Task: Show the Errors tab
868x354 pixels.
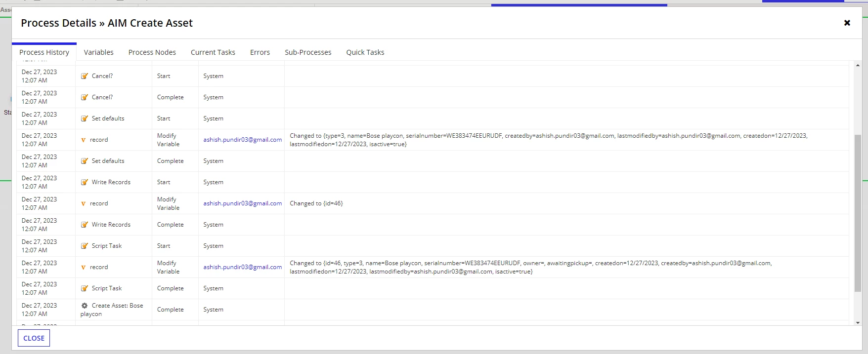Action: click(x=260, y=52)
